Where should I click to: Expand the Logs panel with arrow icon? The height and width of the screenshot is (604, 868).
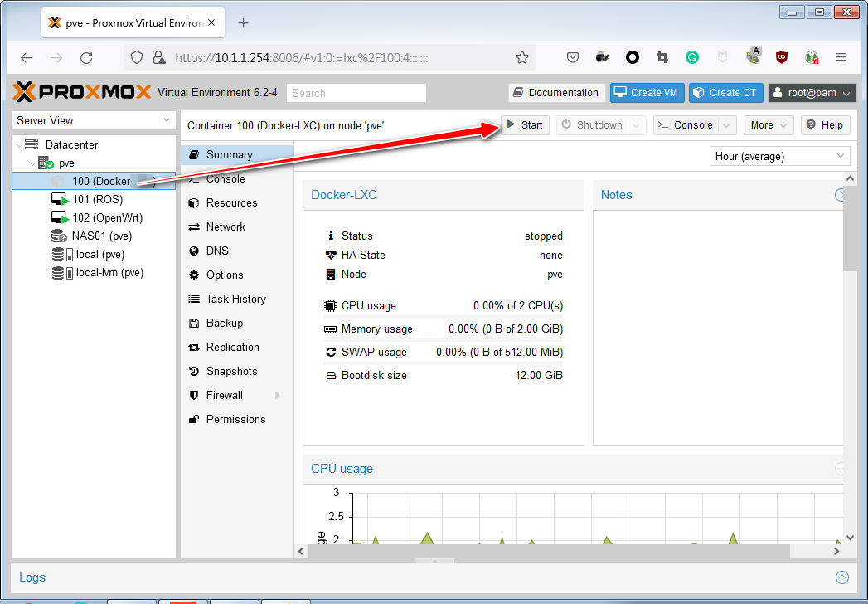click(842, 577)
